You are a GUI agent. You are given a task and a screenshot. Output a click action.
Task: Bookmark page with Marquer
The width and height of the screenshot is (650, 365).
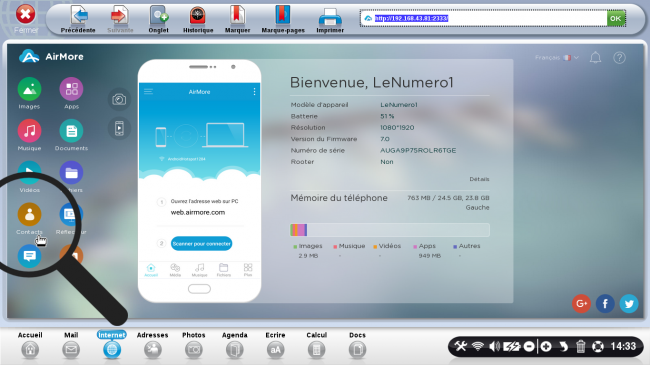238,19
